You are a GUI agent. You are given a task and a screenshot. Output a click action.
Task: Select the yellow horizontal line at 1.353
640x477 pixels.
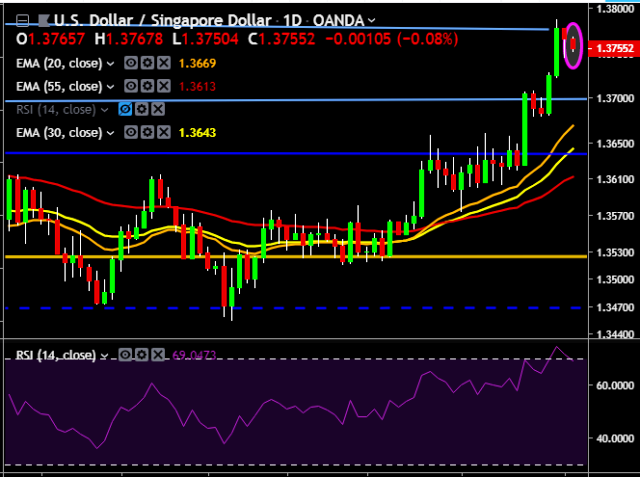pos(296,256)
